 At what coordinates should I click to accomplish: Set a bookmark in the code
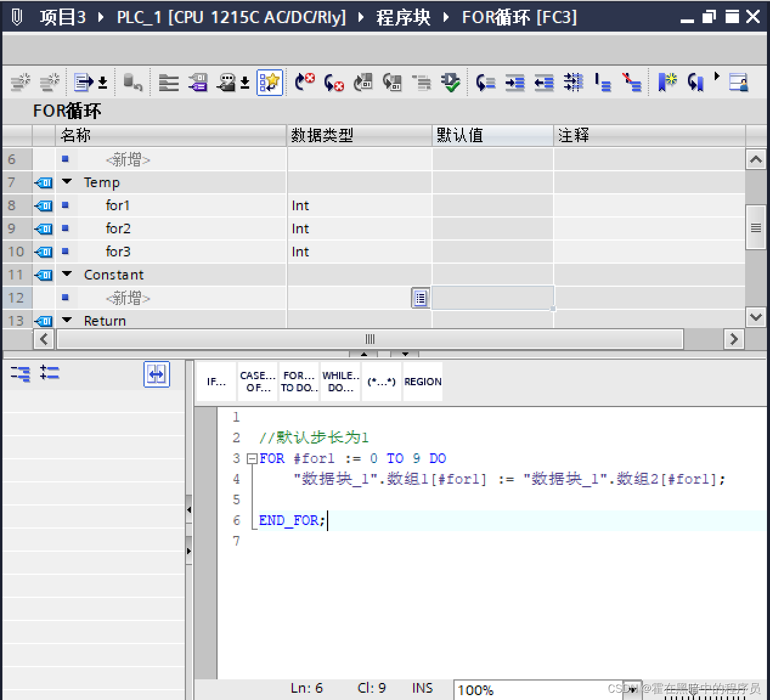(667, 82)
